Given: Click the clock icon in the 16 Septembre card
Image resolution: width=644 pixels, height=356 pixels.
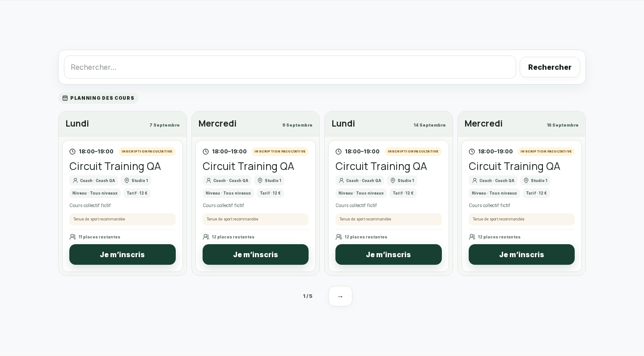Looking at the screenshot, I should (x=472, y=152).
